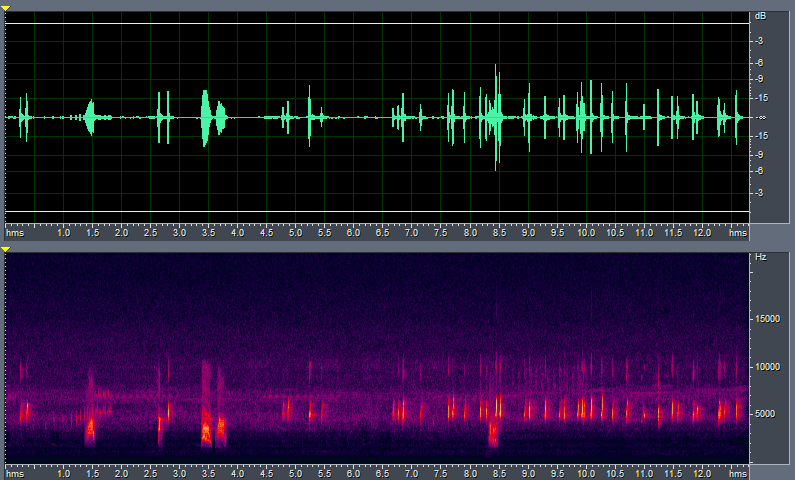
Task: Click the tallest waveform spike near 8.5 seconds
Action: point(496,118)
